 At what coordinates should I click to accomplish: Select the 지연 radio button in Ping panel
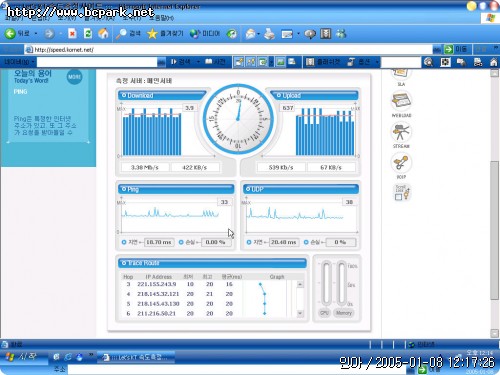coord(124,242)
